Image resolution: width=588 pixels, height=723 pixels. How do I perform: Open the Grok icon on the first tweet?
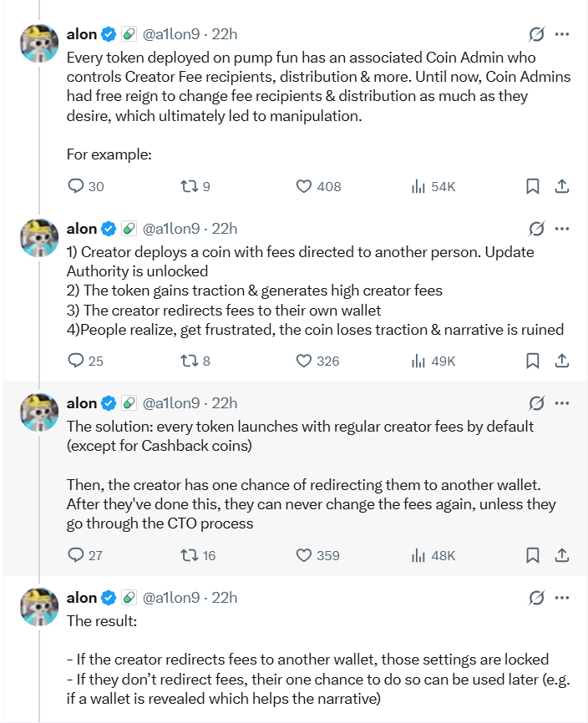(x=536, y=34)
